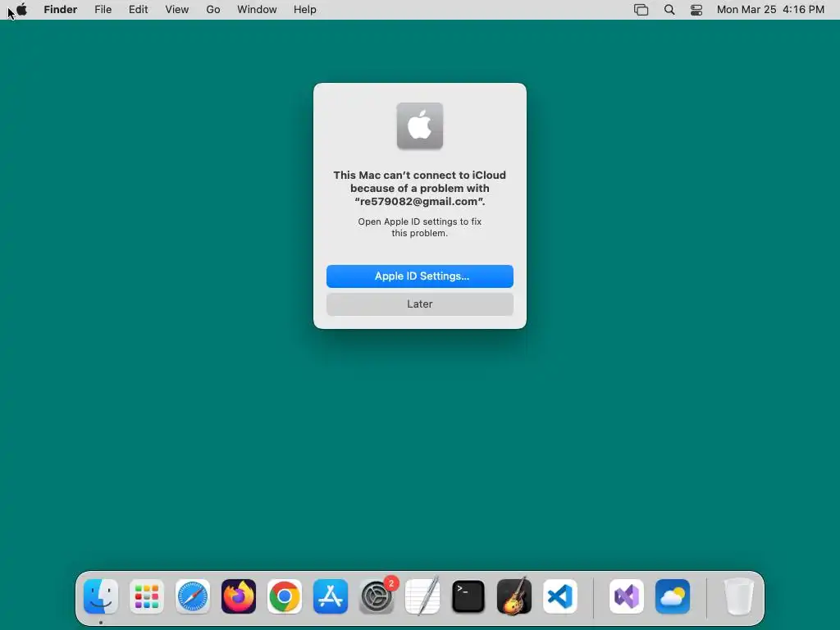Open Finder from the Dock

101,596
